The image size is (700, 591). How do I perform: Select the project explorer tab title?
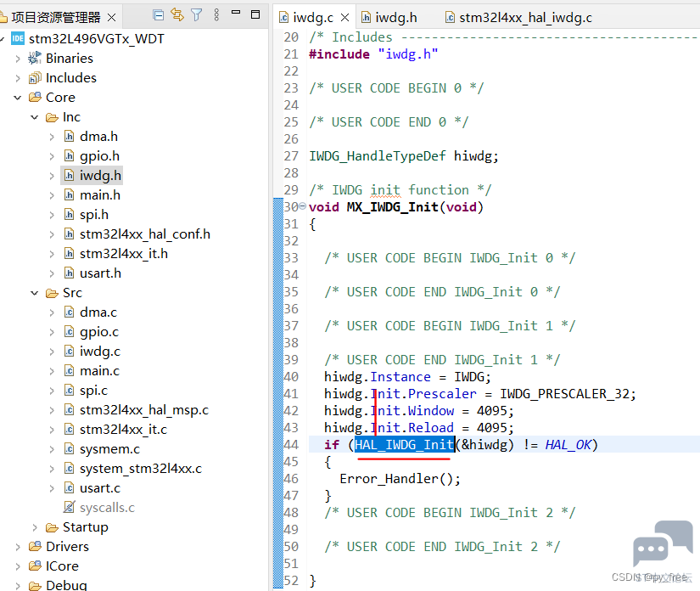pos(56,18)
